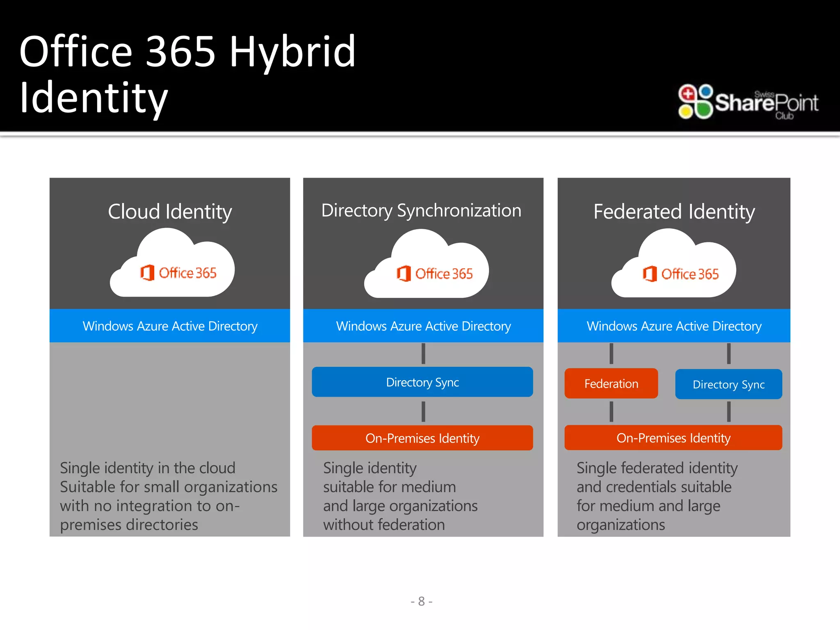Click the text 'Single federated identity'
Image resolution: width=840 pixels, height=630 pixels.
coord(657,468)
